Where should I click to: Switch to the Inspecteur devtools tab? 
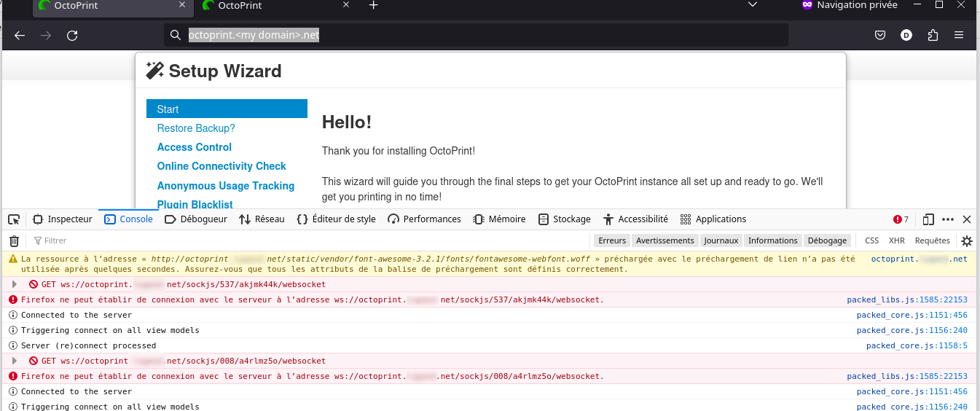click(x=63, y=219)
